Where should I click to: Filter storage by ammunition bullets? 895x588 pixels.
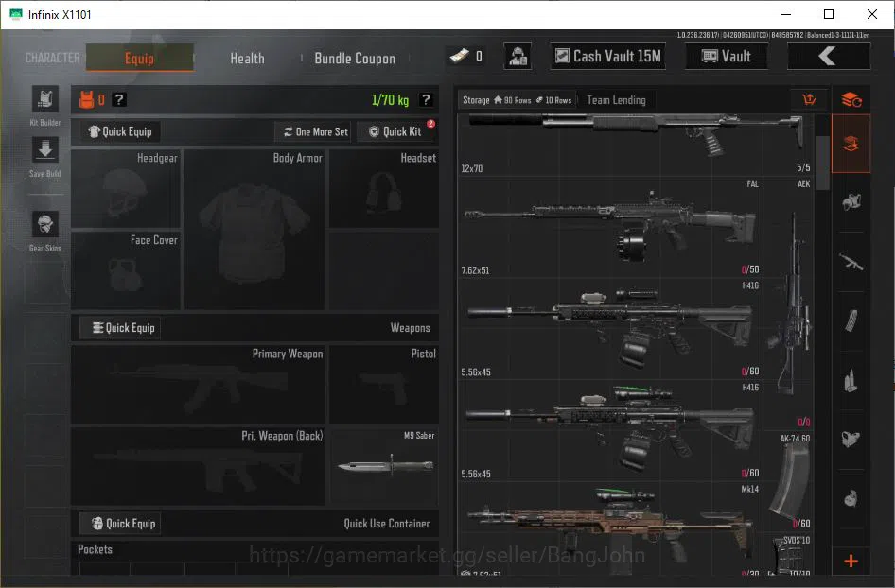851,380
